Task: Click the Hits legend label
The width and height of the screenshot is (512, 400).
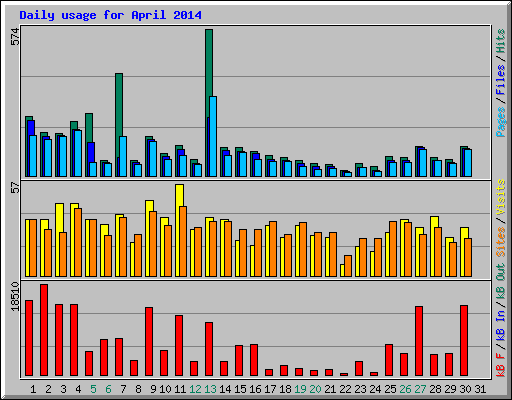Action: click(x=501, y=41)
